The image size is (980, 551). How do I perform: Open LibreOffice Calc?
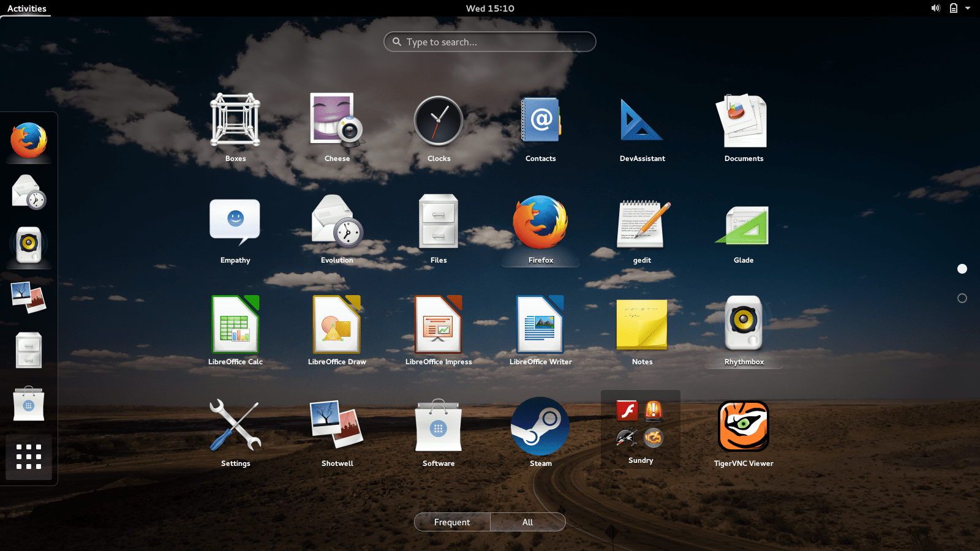coord(235,330)
